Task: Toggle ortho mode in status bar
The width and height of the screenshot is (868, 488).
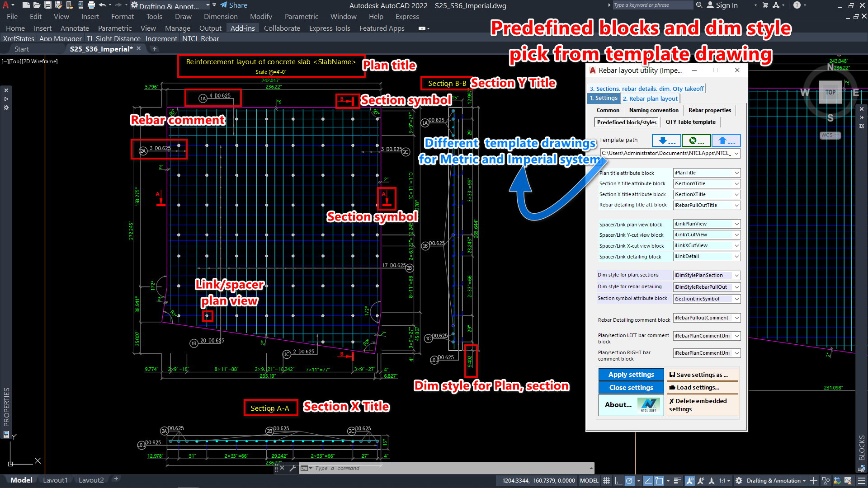Action: pos(618,481)
